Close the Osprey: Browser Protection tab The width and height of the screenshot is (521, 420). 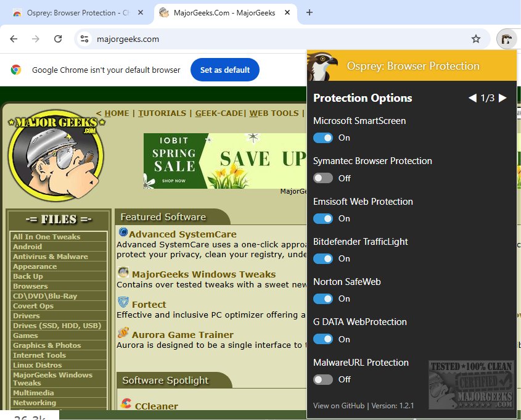click(141, 12)
